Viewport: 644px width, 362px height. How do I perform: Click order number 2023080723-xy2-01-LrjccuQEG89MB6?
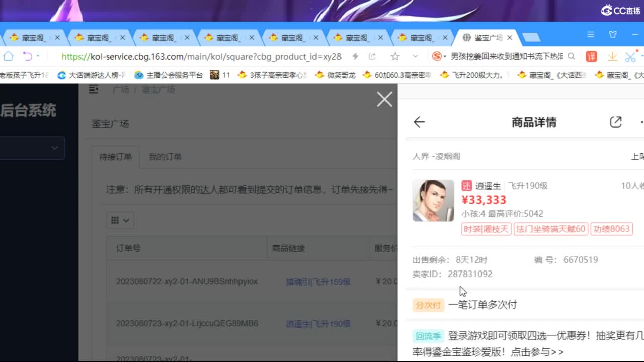(x=187, y=323)
